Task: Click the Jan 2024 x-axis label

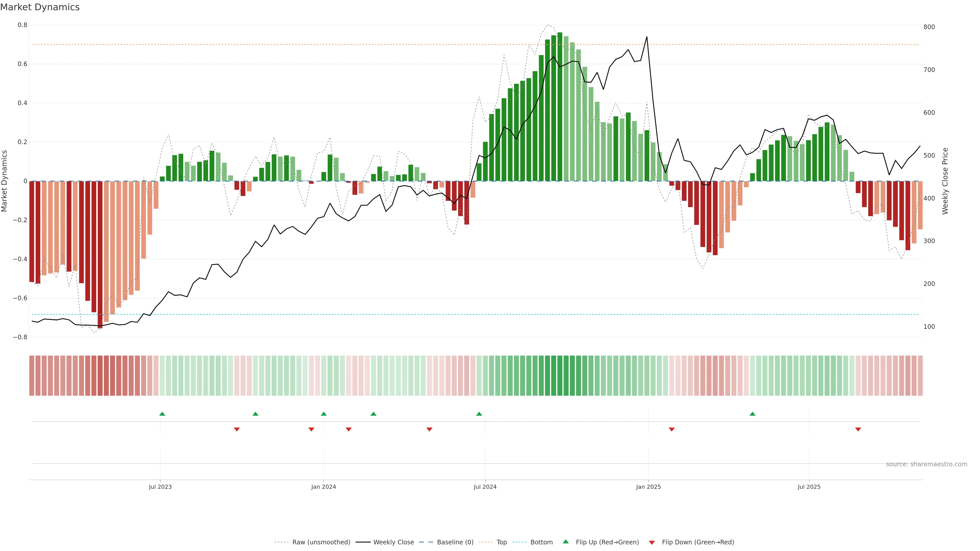Action: click(323, 487)
